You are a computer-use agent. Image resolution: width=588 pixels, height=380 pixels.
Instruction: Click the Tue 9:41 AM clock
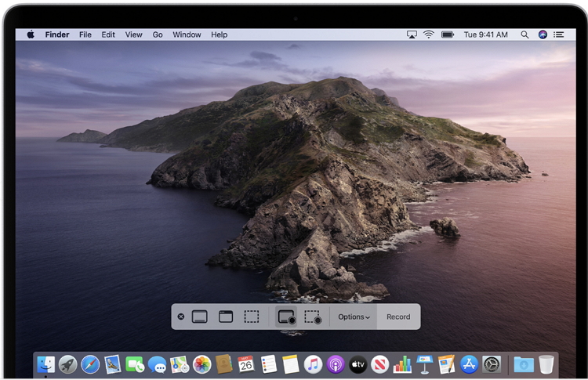(x=485, y=34)
